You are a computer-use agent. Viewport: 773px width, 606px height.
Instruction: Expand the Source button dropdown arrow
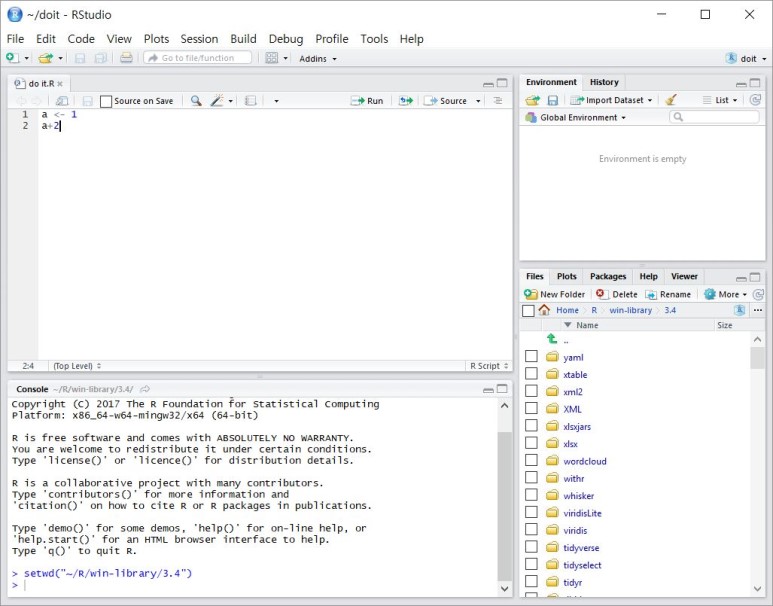478,101
